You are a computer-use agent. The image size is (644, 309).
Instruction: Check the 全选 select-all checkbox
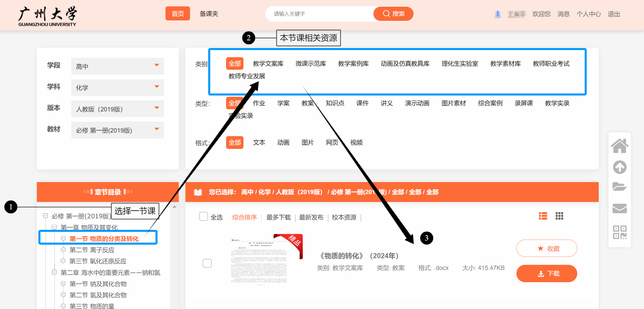coord(203,217)
